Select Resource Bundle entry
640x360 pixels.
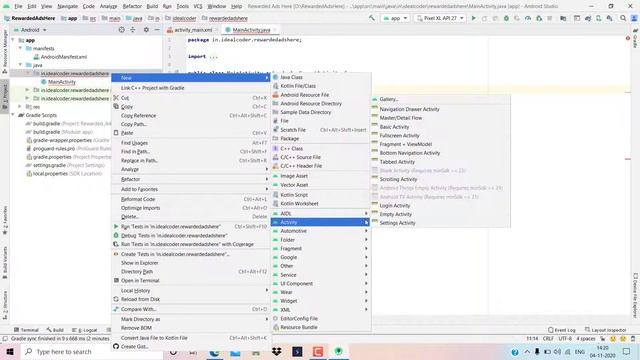298,327
